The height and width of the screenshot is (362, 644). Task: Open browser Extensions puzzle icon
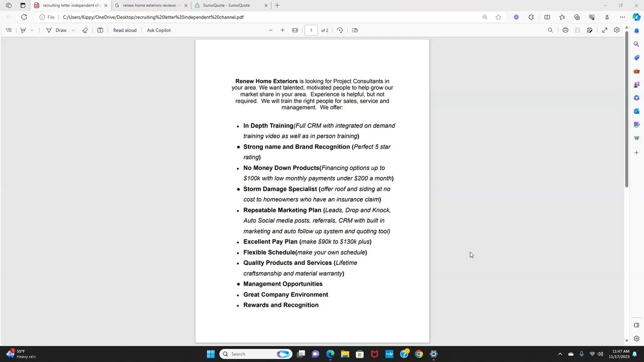[531, 17]
